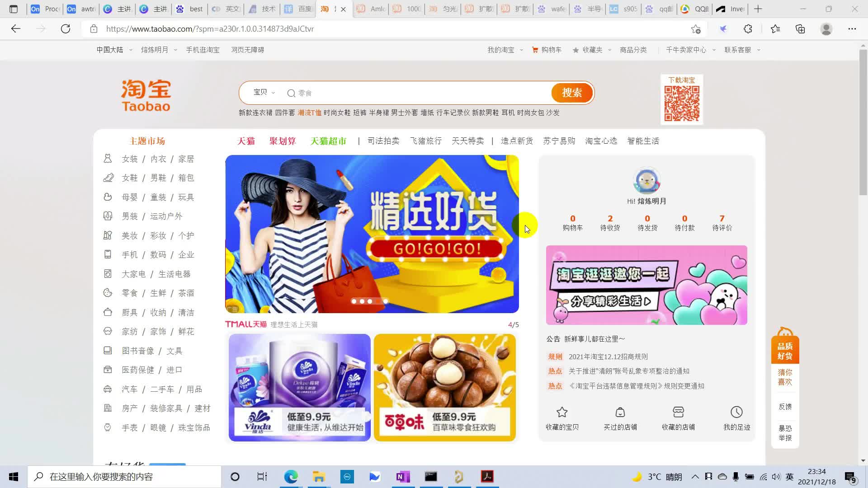The image size is (868, 488).
Task: Click the 买过的店铺 bag icon
Action: point(620,412)
